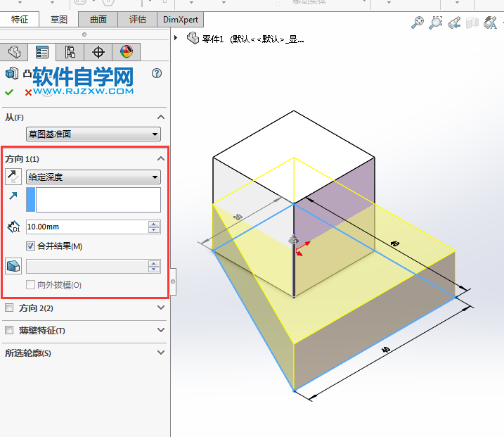The image size is (504, 437).
Task: Confirm extrude with green check mark
Action: pos(9,92)
